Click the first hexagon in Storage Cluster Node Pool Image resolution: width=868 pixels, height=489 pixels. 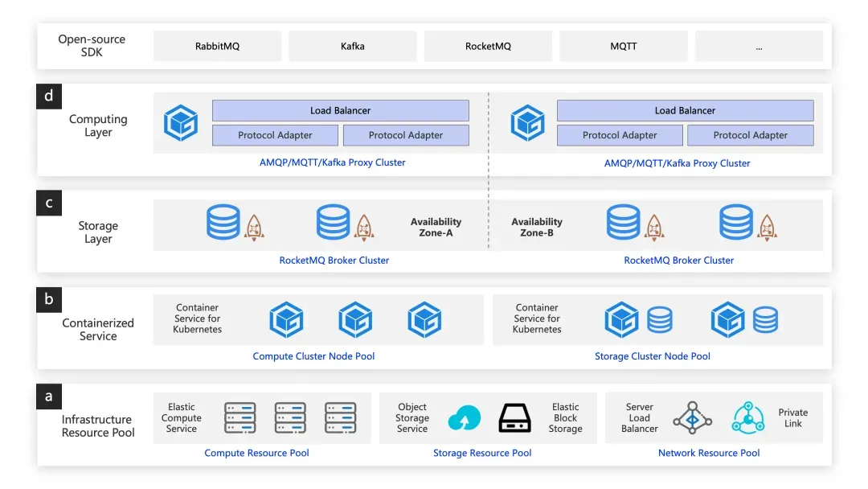click(x=621, y=319)
